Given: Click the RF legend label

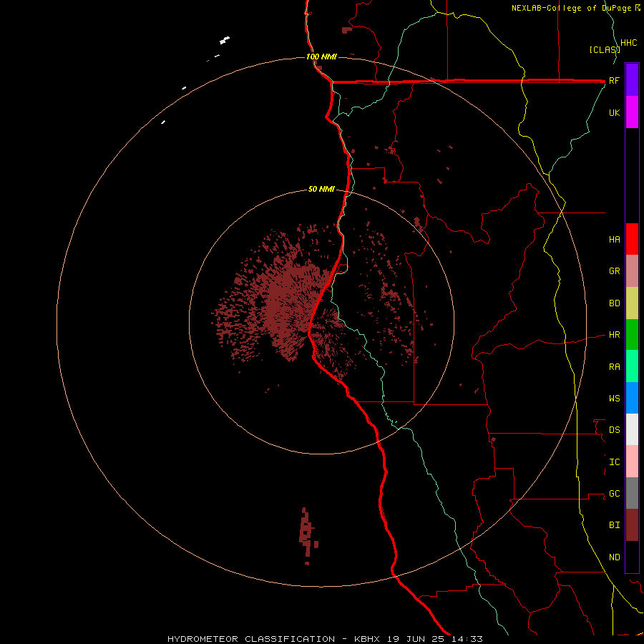Looking at the screenshot, I should click(614, 80).
